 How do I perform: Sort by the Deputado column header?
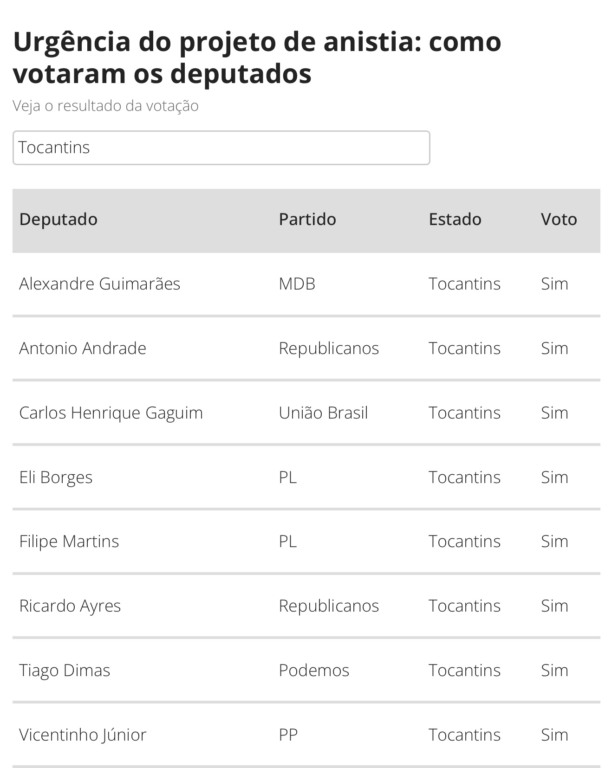59,220
